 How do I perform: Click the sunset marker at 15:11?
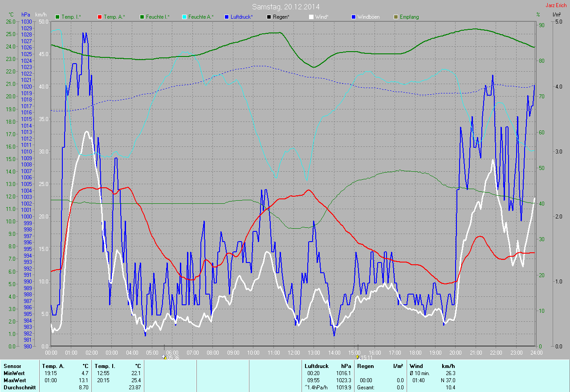[358, 357]
